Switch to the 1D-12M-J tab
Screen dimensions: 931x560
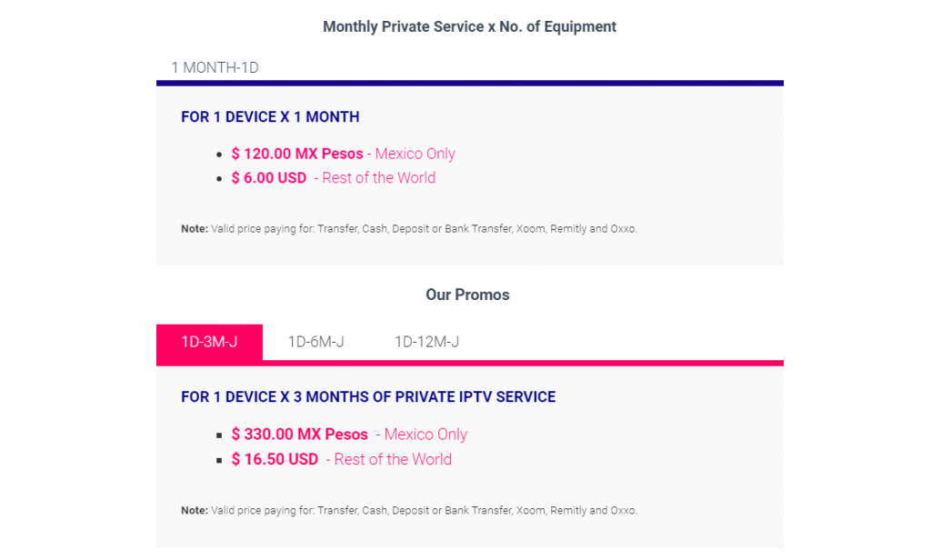[427, 342]
